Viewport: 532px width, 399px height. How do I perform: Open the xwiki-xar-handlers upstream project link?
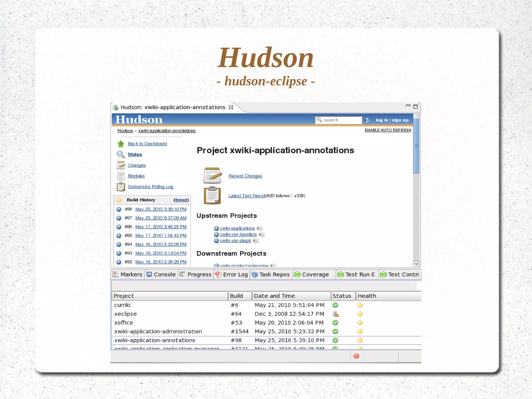pos(238,234)
